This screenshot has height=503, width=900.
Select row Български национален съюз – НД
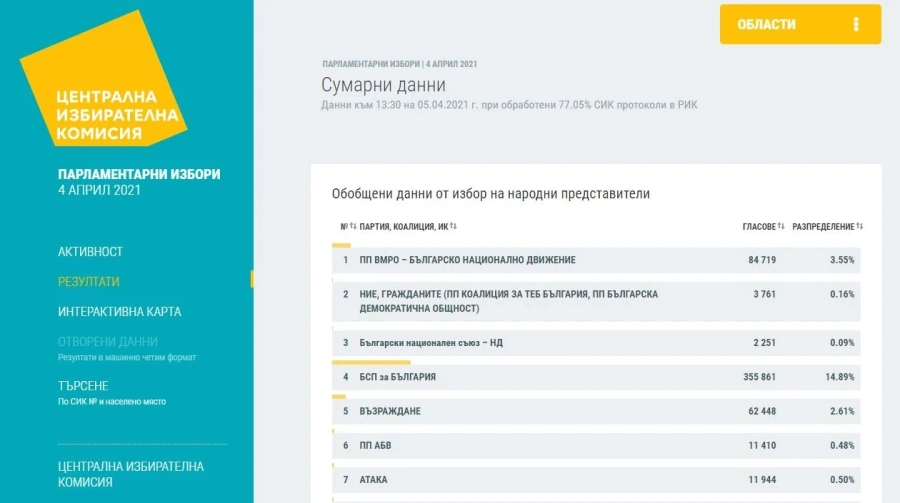pyautogui.click(x=596, y=343)
